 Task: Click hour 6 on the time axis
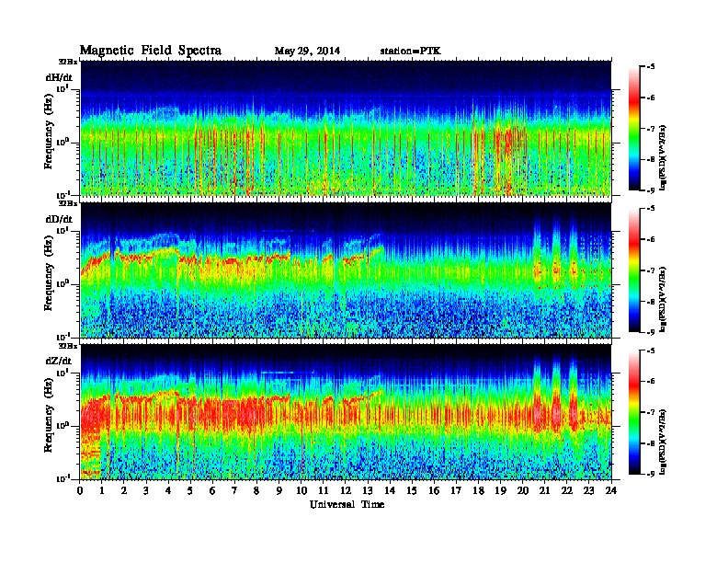212,490
